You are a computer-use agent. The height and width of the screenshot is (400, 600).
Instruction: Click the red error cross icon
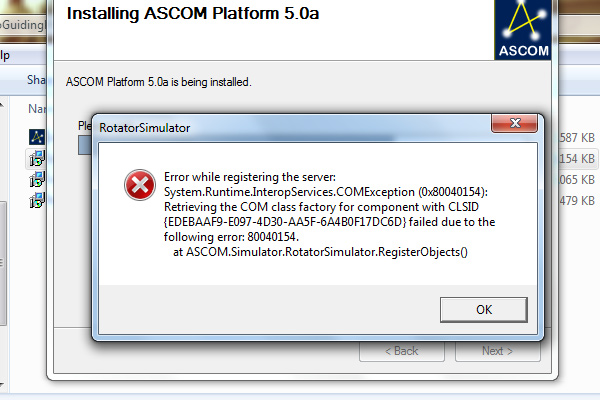click(x=140, y=185)
